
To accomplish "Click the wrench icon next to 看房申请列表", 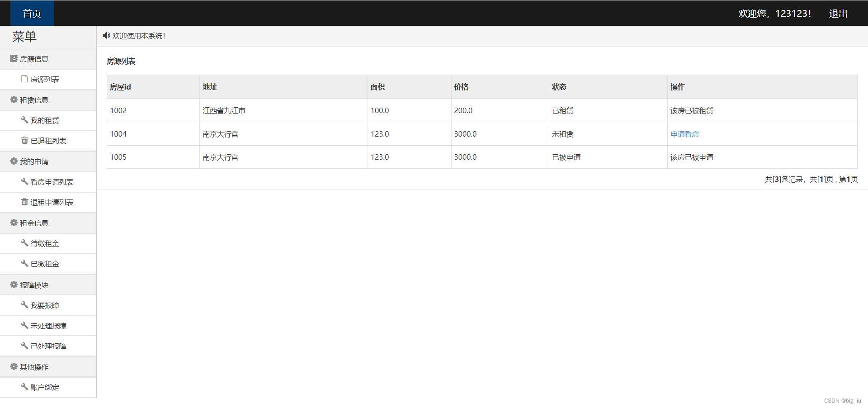I will pyautogui.click(x=24, y=181).
